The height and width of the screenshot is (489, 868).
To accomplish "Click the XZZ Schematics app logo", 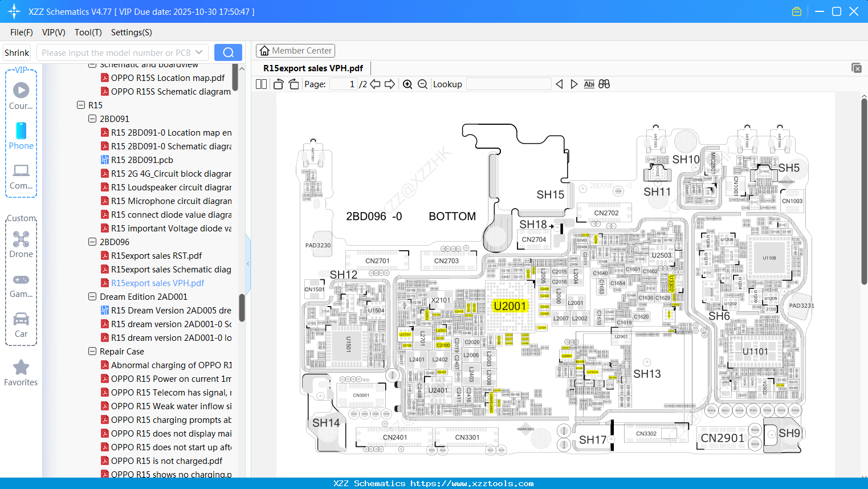I will (14, 11).
